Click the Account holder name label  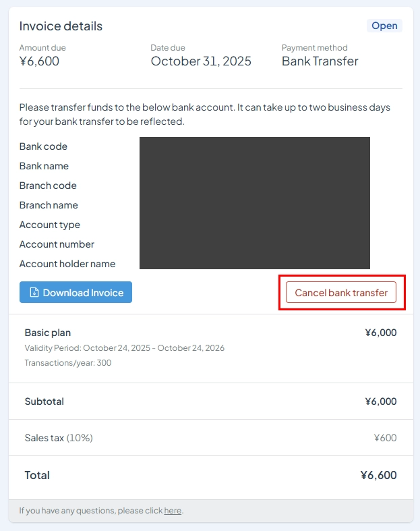pyautogui.click(x=67, y=264)
